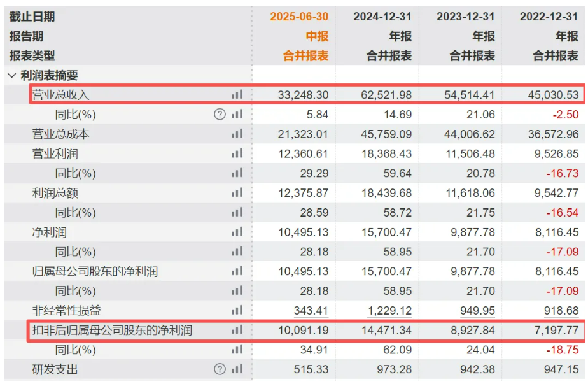Screen dimensions: 588x384
Task: Open chart icon for 扣非后归属母公司股东的净利润
Action: tap(237, 331)
